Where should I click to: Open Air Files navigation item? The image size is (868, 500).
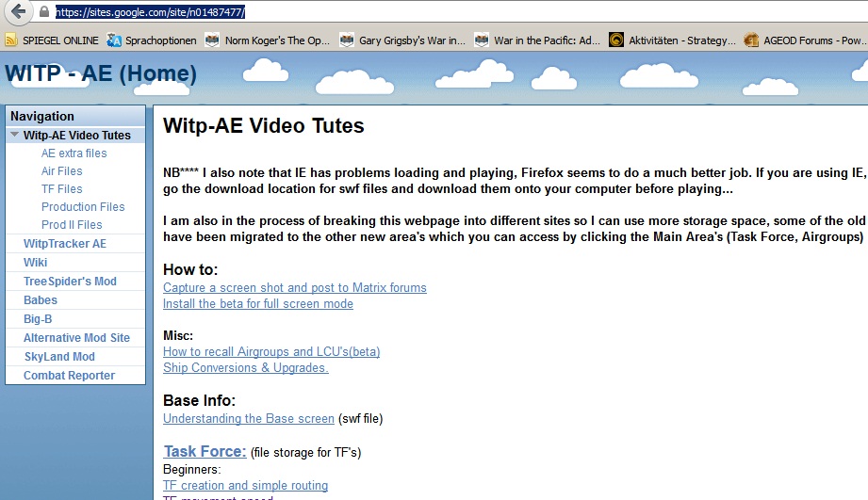tap(61, 171)
